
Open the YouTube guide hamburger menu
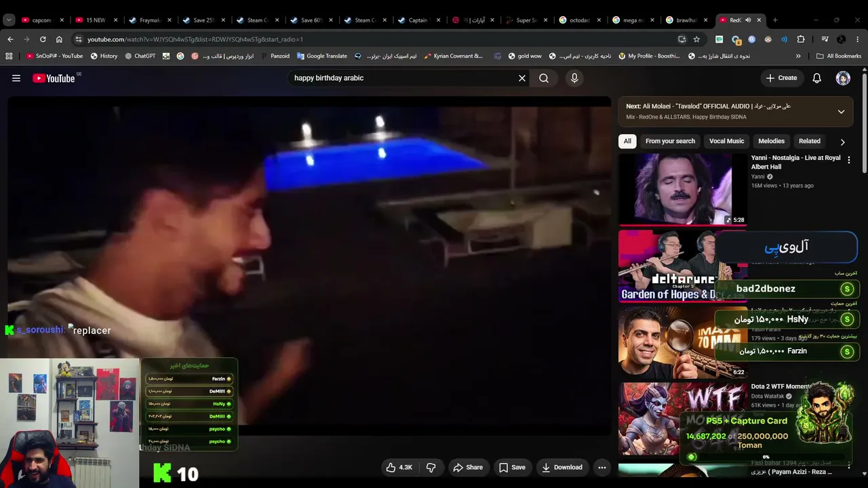[16, 78]
